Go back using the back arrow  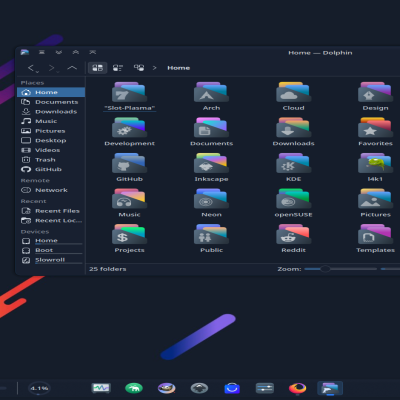(x=31, y=68)
